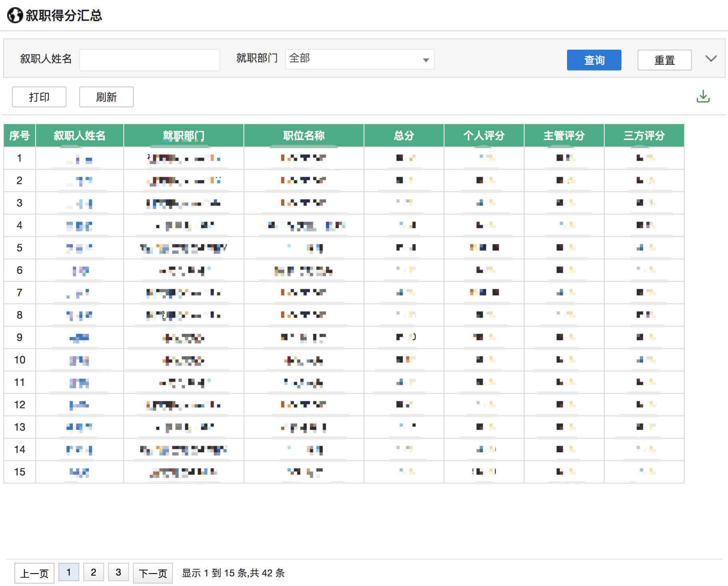Select row number 9 in the table
The image size is (728, 586).
(x=20, y=337)
